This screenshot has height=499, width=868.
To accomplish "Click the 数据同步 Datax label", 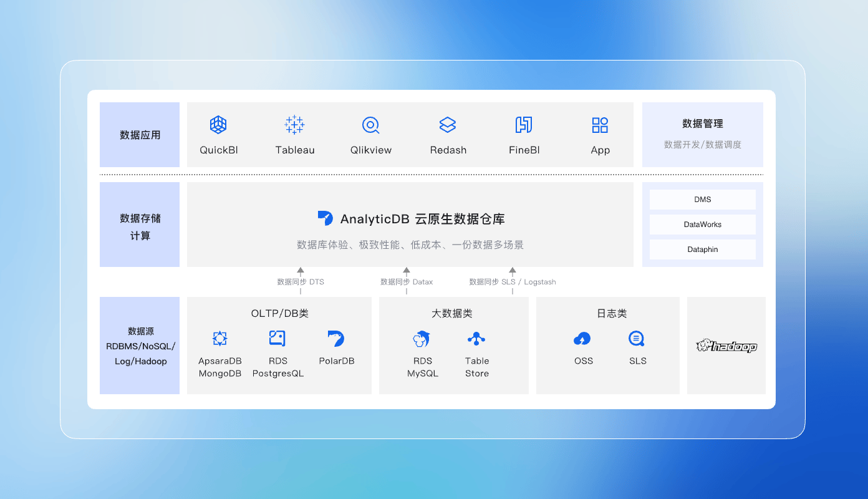I will [x=407, y=282].
